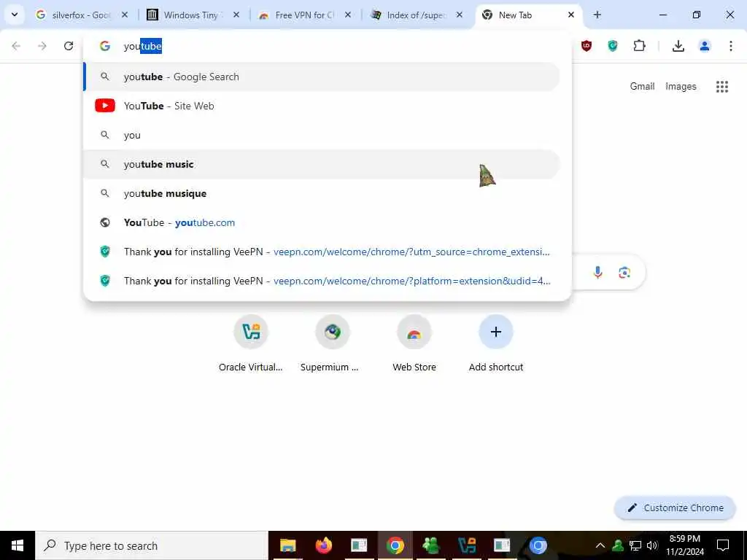The width and height of the screenshot is (747, 560).
Task: Open the network tray icon
Action: (635, 545)
